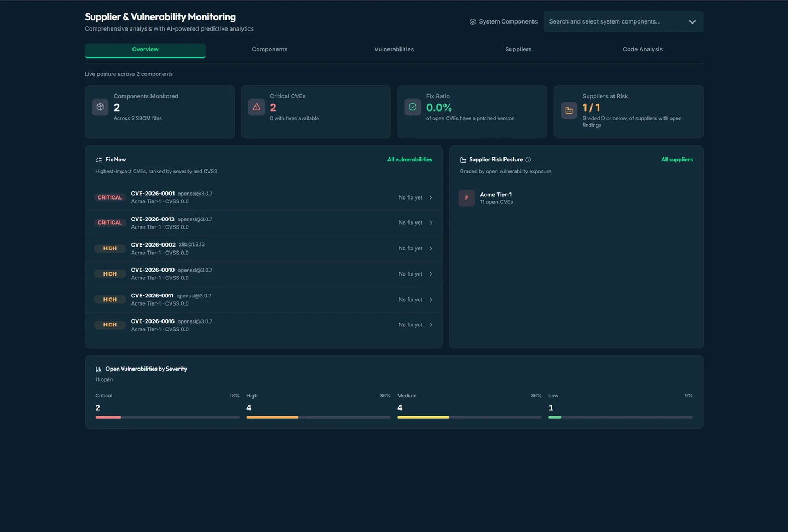This screenshot has height=532, width=788.
Task: Click the checklist icon beside Fix Now
Action: (99, 160)
